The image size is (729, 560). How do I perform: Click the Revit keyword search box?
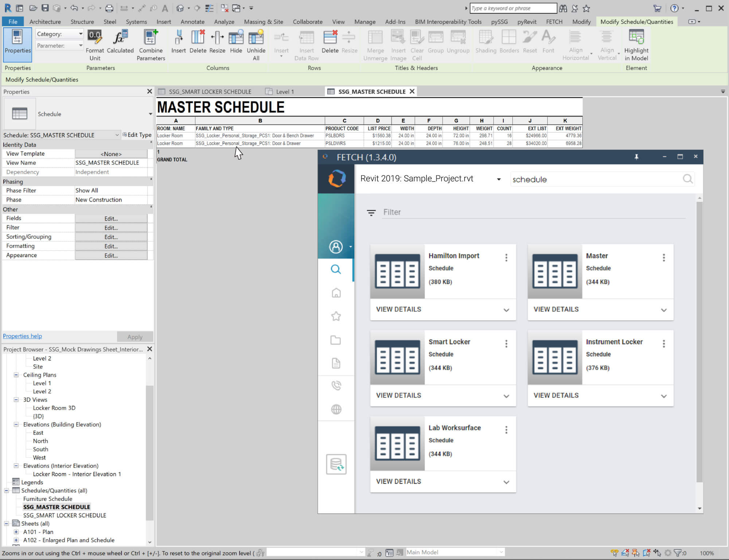click(513, 8)
